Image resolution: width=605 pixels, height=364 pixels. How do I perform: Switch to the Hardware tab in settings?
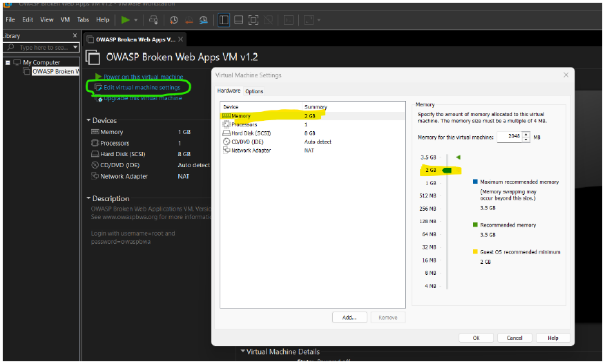[x=229, y=90]
